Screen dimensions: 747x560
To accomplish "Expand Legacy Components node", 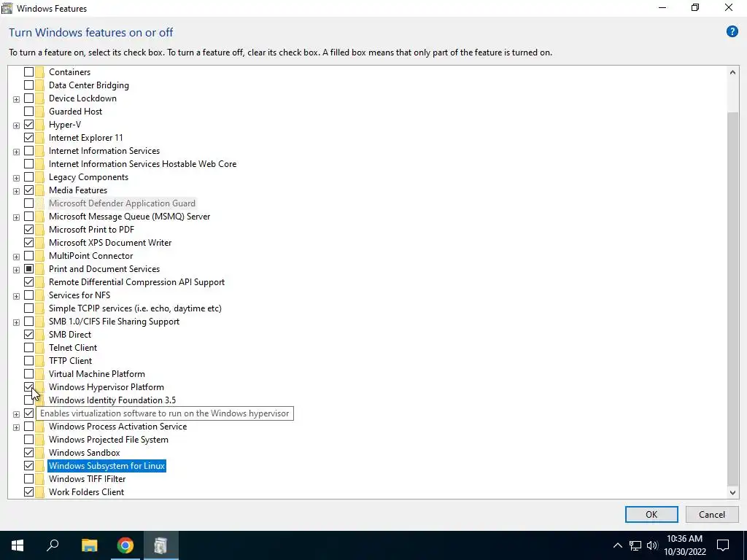I will pos(16,178).
